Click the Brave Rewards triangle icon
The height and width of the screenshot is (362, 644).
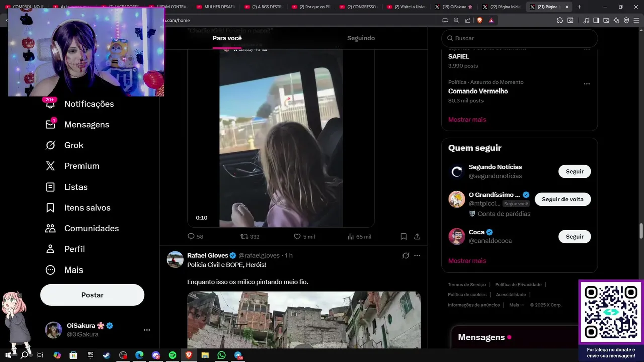click(x=491, y=20)
